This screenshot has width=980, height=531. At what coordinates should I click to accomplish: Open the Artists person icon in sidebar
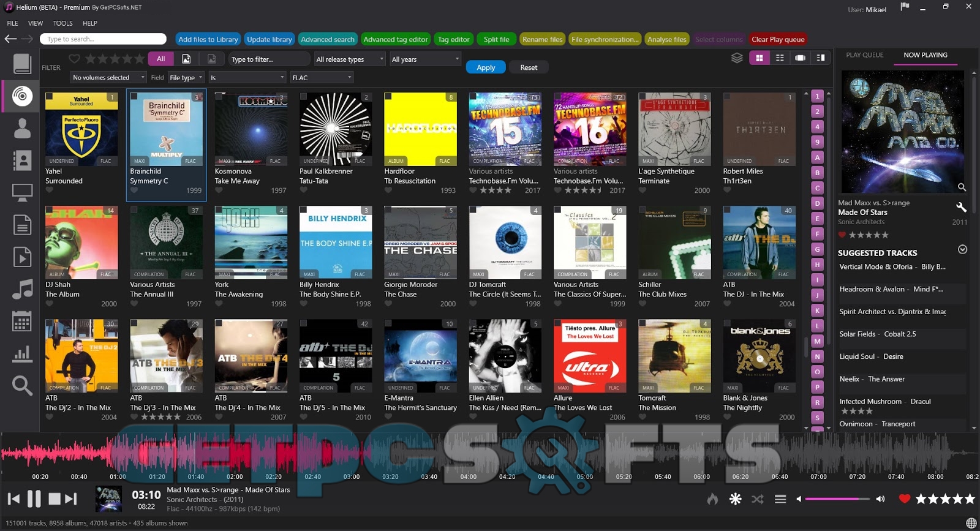click(x=22, y=128)
